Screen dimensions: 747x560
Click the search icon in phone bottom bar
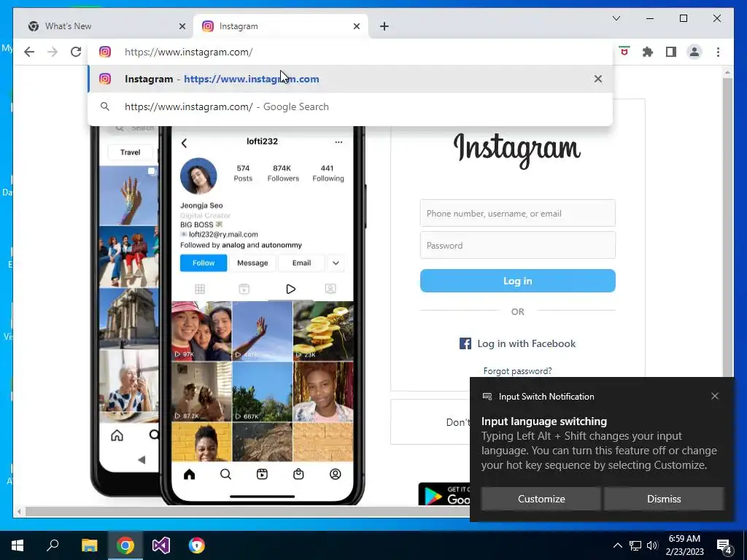[226, 474]
